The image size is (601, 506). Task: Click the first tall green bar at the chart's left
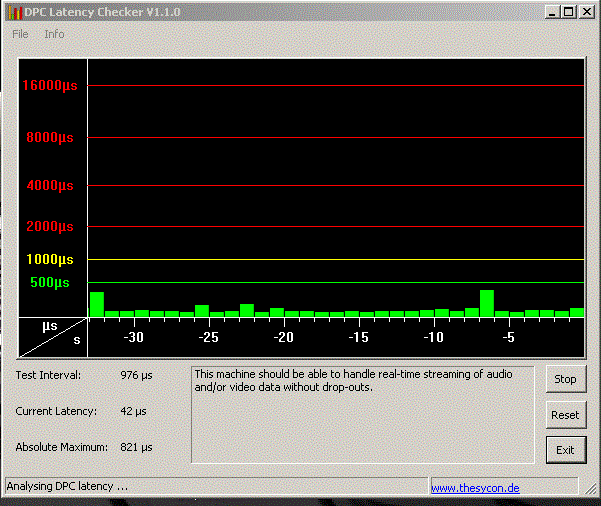click(97, 304)
